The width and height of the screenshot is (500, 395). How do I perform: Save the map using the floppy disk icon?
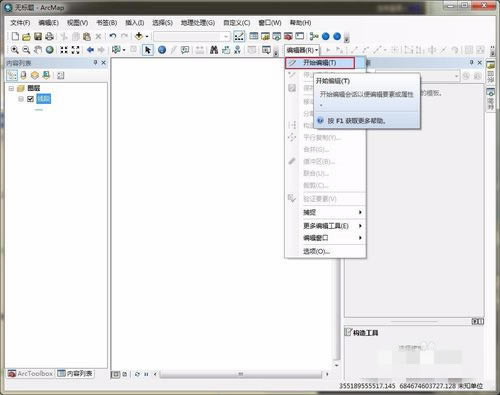pos(38,36)
